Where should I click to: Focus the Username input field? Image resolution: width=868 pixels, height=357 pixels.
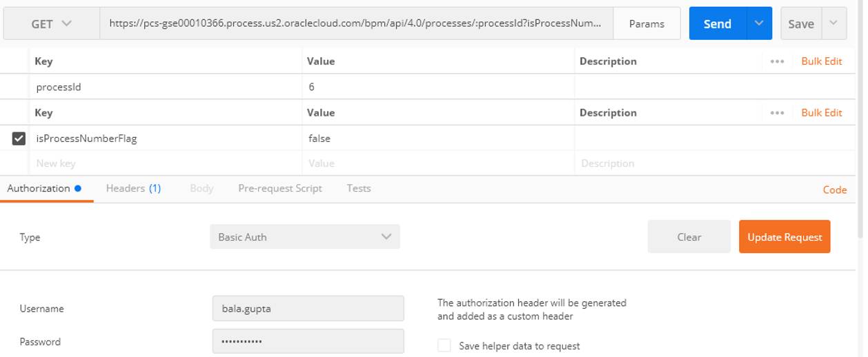[308, 309]
